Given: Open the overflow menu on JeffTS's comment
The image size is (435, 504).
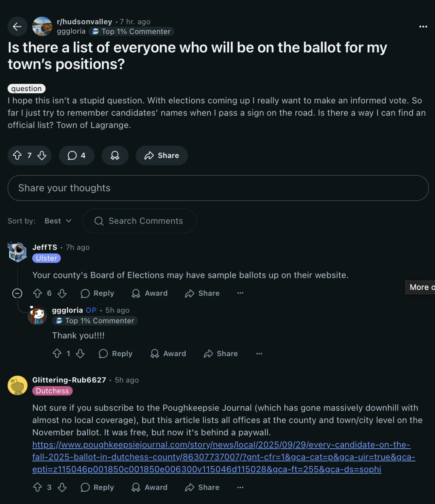Looking at the screenshot, I should 240,293.
